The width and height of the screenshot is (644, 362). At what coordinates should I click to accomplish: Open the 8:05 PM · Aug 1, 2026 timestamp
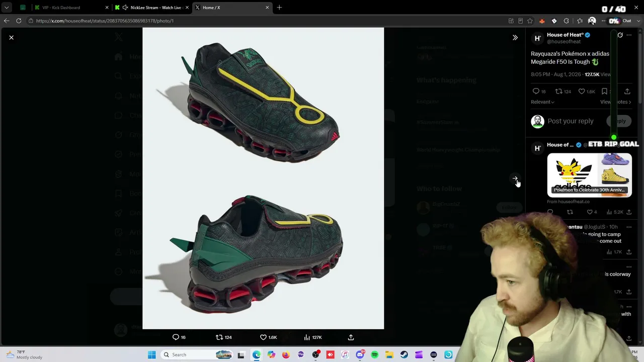click(x=556, y=74)
